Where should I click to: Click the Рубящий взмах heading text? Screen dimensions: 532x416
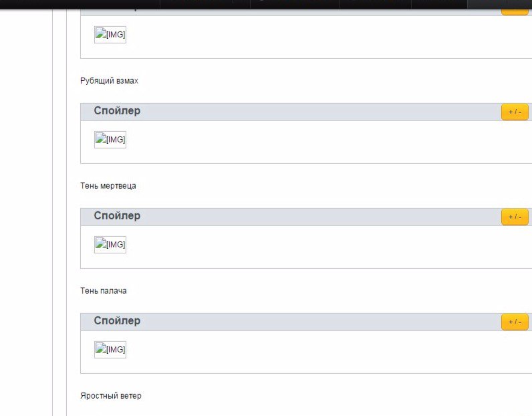[109, 81]
